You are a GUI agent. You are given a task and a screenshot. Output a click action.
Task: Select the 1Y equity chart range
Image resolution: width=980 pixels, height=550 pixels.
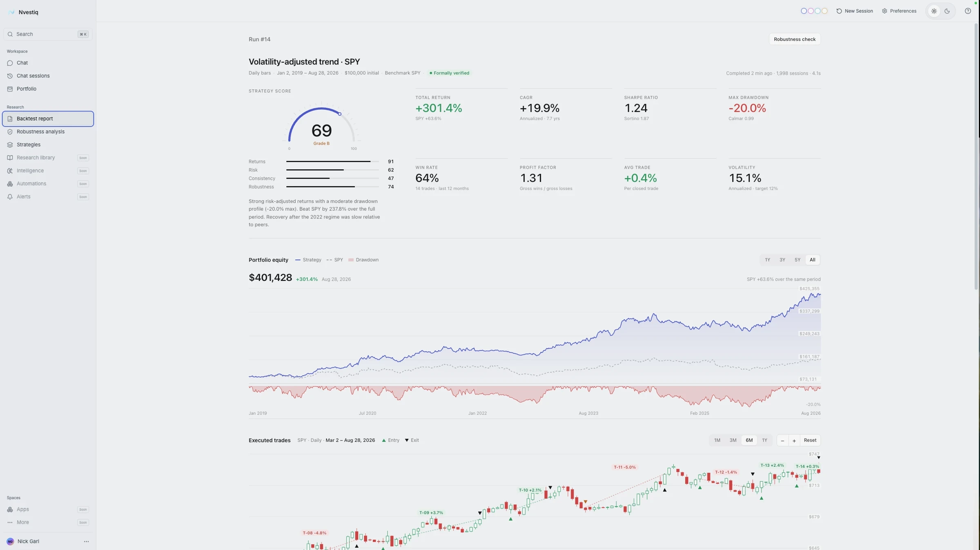click(x=767, y=260)
